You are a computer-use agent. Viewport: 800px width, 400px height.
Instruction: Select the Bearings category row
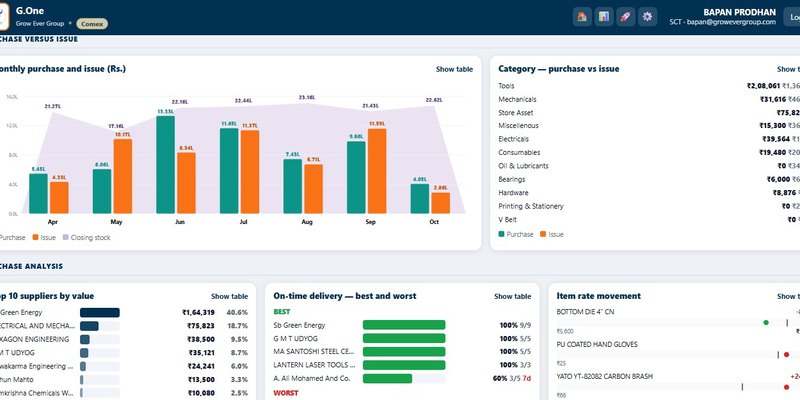point(649,180)
